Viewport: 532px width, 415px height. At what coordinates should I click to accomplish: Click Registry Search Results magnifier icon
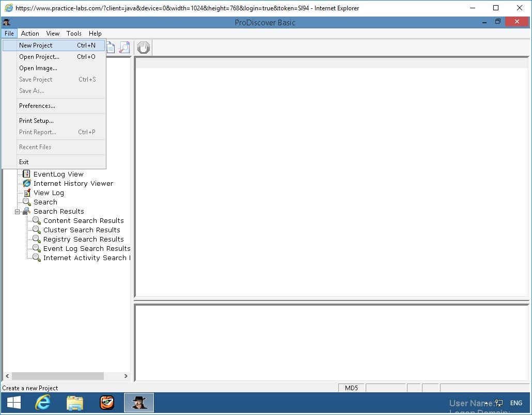coord(37,239)
